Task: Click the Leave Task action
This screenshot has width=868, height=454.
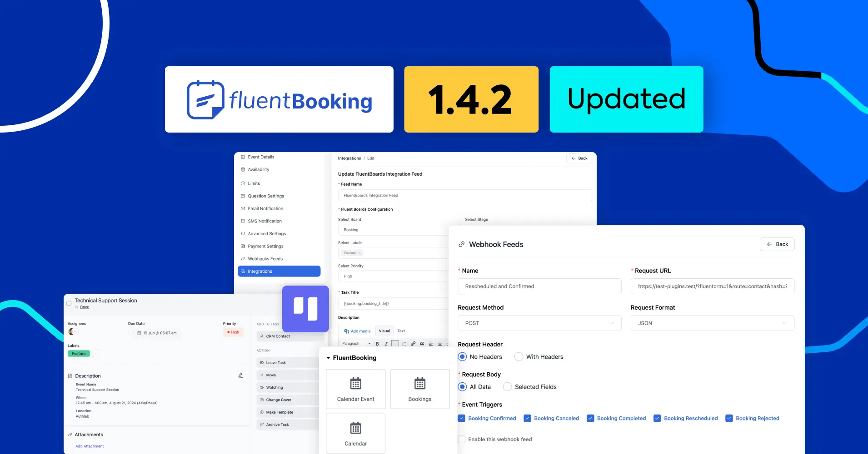Action: tap(288, 363)
